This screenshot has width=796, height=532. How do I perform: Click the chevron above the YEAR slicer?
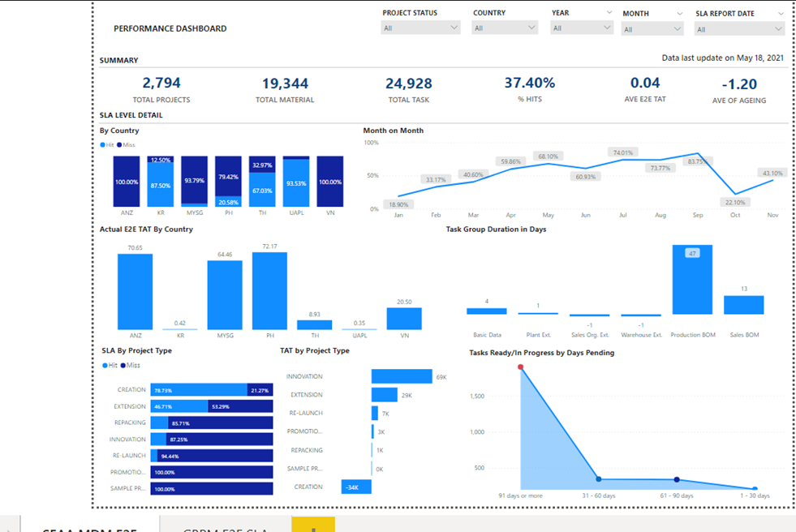point(609,12)
